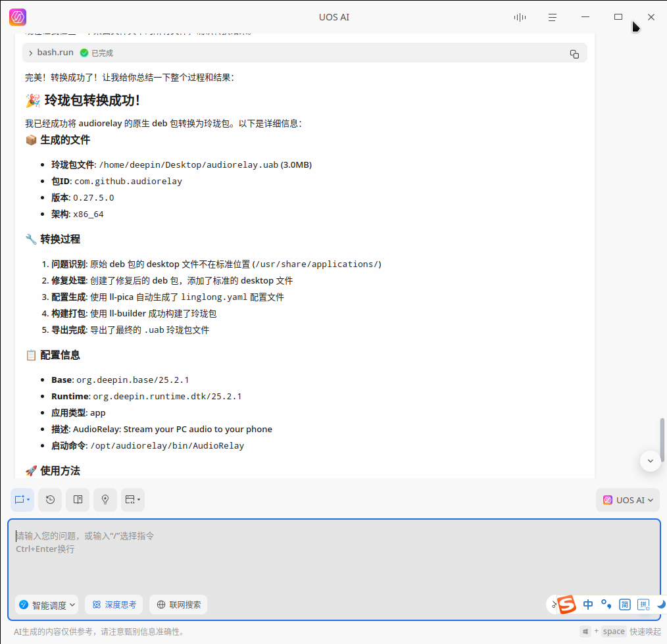This screenshot has width=667, height=644.
Task: Jump to bottom with the round down-arrow button
Action: pyautogui.click(x=651, y=461)
